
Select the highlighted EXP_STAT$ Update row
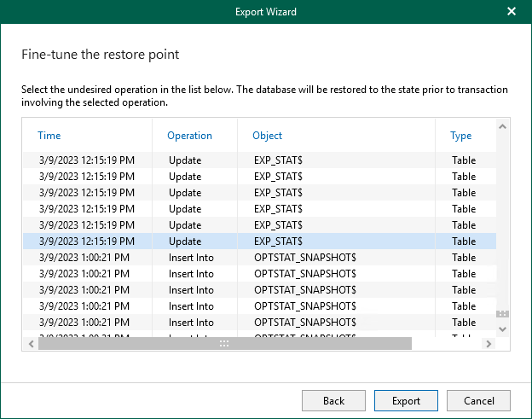click(x=185, y=242)
